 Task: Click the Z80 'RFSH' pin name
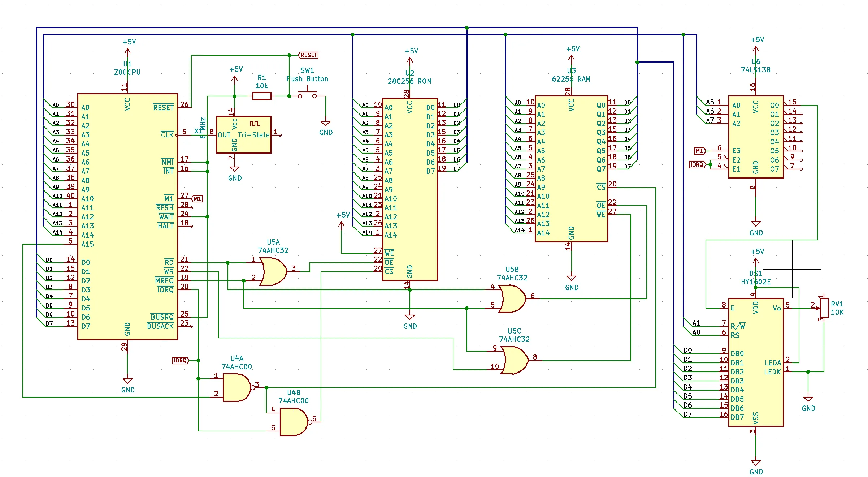pyautogui.click(x=165, y=208)
